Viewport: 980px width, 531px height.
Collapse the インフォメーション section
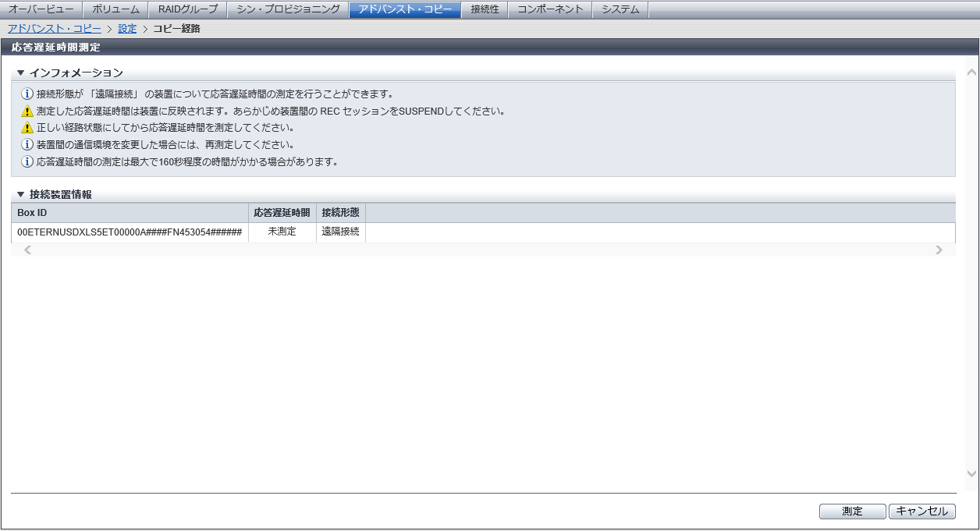click(21, 73)
